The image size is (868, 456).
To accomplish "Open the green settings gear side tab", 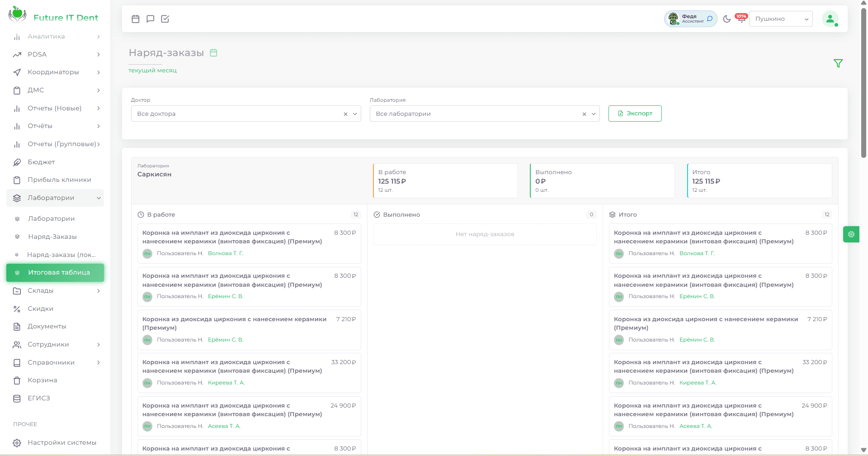I will pos(851,234).
